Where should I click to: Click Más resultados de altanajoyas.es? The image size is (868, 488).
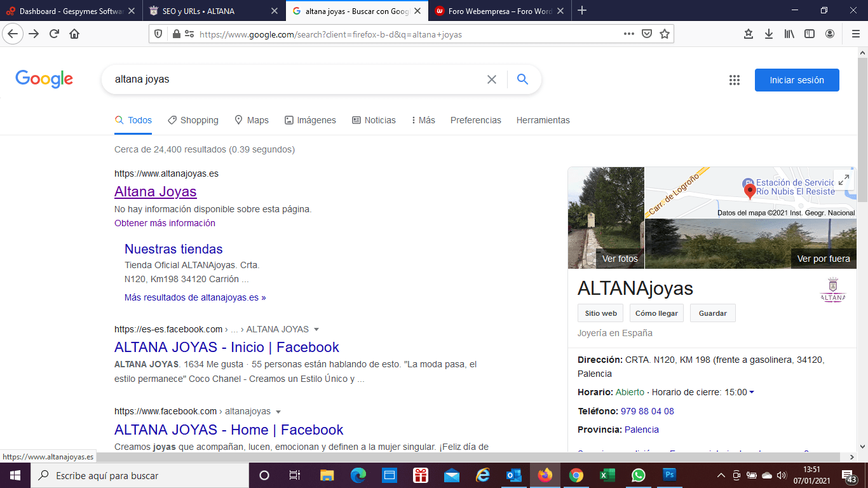click(195, 297)
